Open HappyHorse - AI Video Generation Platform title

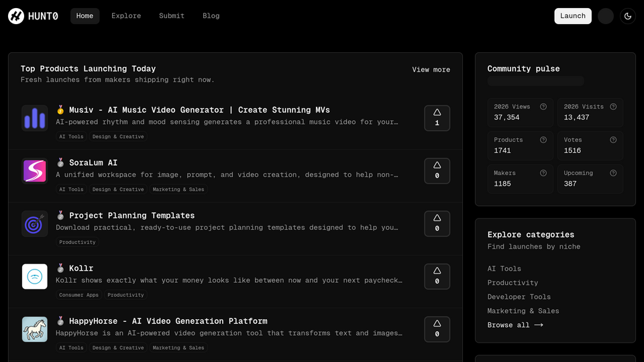[168, 321]
